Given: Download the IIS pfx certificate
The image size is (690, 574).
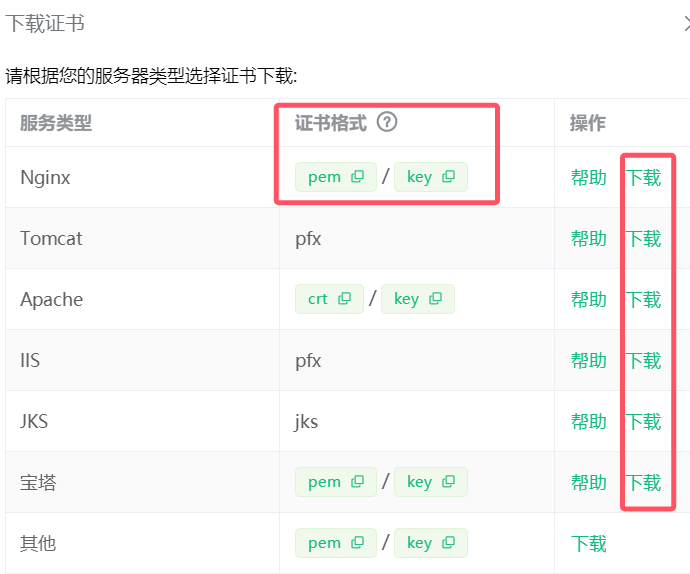Looking at the screenshot, I should [644, 361].
